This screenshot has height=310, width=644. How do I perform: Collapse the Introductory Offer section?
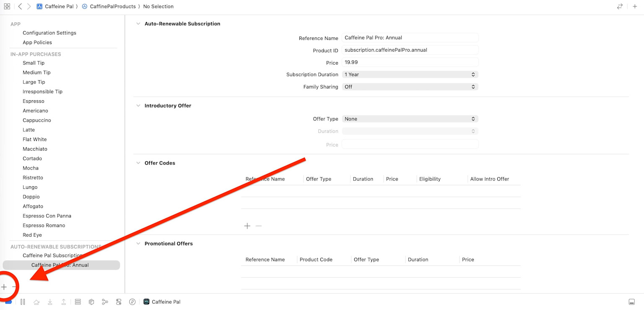138,106
